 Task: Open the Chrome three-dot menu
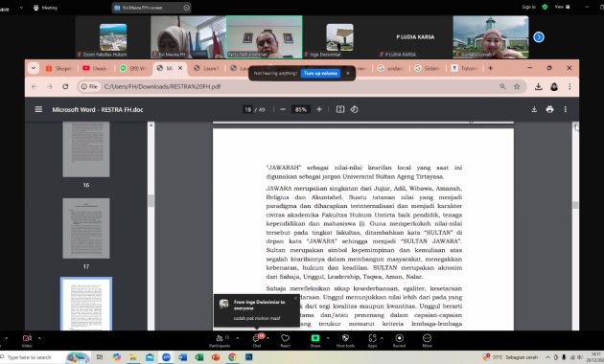pyautogui.click(x=569, y=86)
